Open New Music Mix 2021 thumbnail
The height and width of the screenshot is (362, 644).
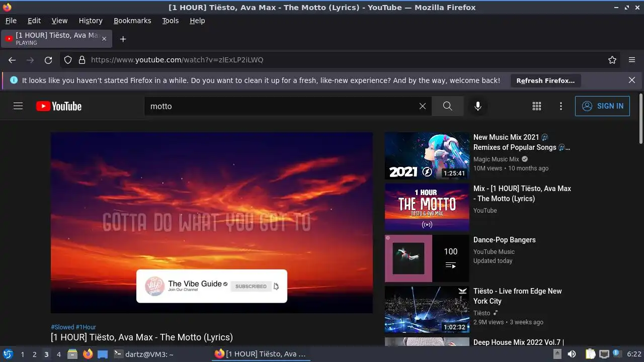(x=427, y=156)
